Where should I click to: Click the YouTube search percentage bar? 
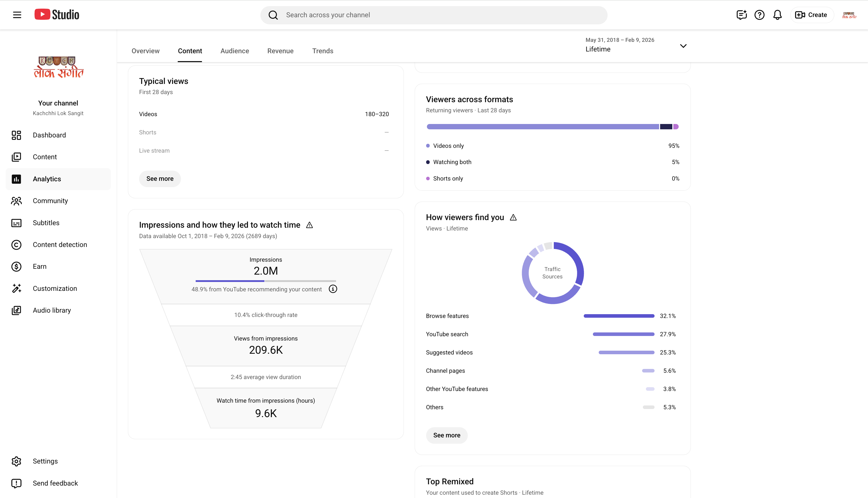[623, 334]
